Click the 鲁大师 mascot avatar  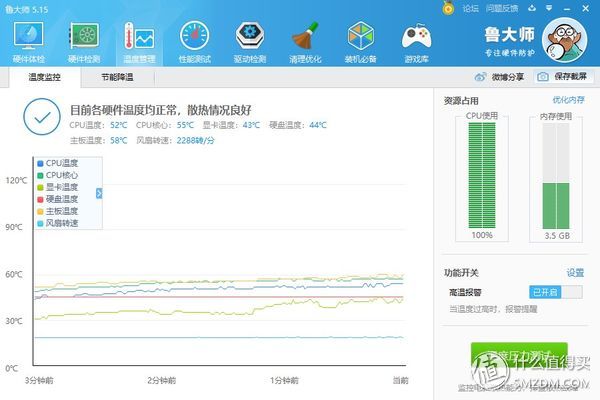pyautogui.click(x=565, y=40)
